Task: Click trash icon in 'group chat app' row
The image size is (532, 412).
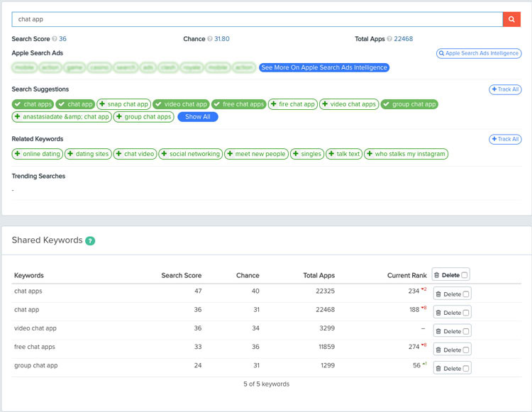Action: (x=438, y=369)
